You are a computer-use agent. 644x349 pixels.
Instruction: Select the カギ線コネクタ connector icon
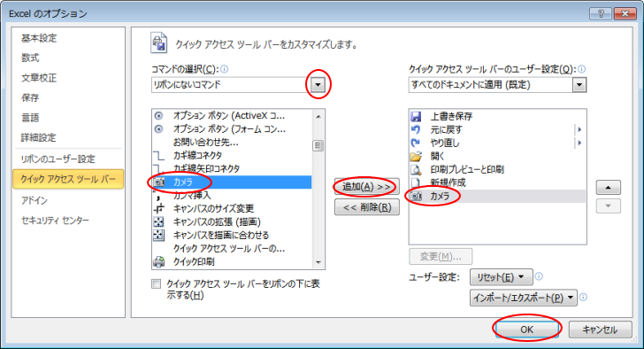tap(158, 155)
